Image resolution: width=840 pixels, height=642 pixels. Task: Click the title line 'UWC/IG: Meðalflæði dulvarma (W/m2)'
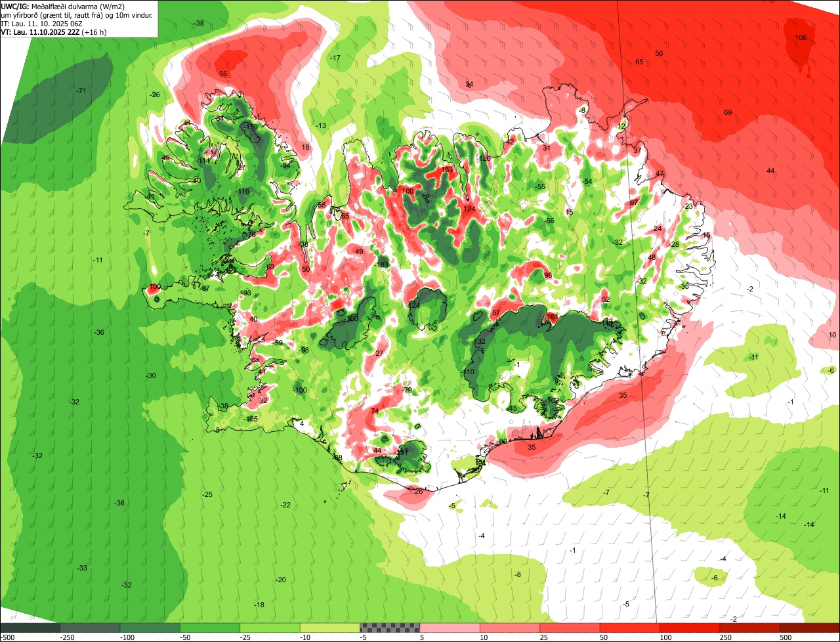click(x=63, y=6)
